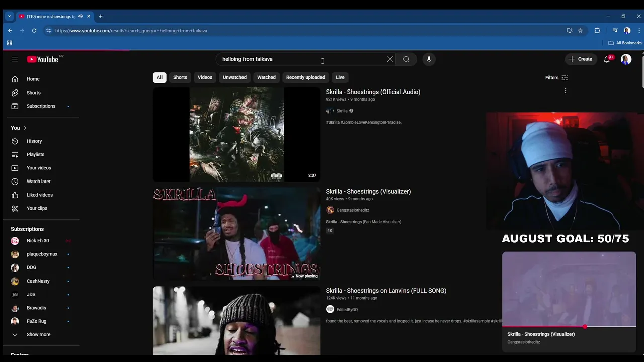Open the browser extensions puzzle icon
Image resolution: width=644 pixels, height=362 pixels.
(597, 30)
